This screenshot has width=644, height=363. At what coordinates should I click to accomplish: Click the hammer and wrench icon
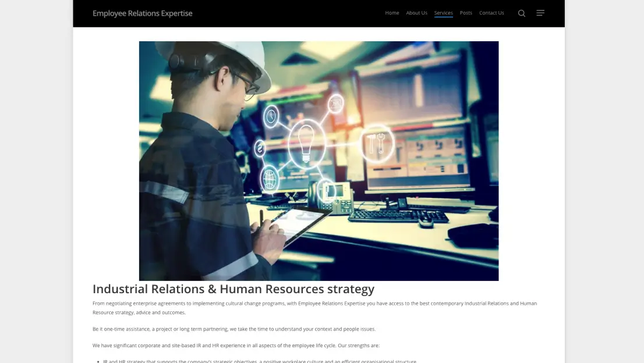[x=376, y=143]
